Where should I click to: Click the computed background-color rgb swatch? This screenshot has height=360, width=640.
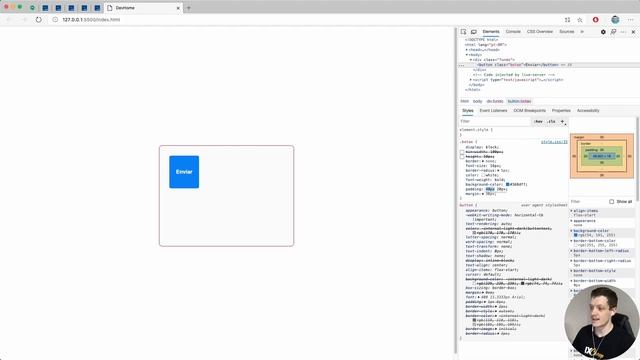(576, 235)
